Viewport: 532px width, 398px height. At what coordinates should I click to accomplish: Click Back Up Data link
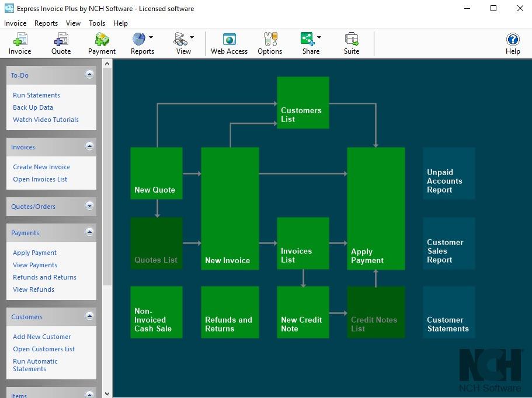click(x=33, y=107)
